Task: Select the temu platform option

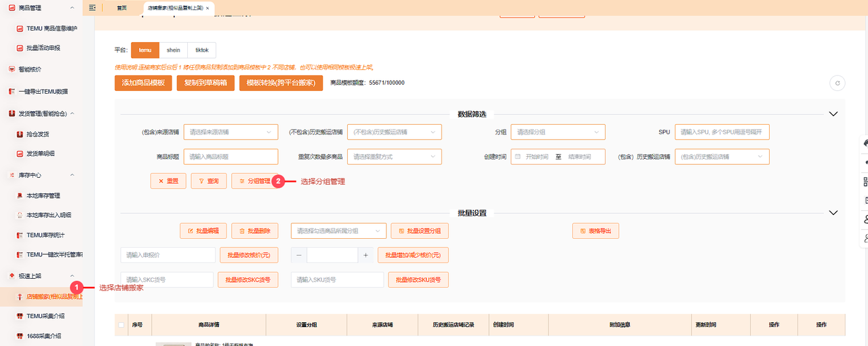Action: coord(145,50)
